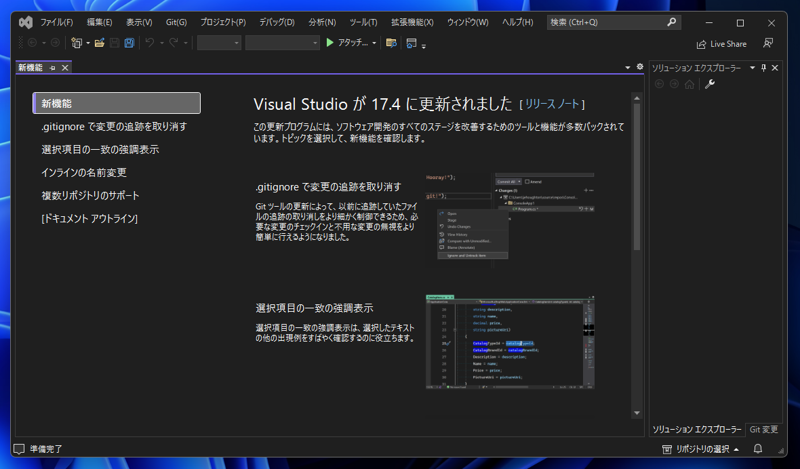Switch to the ソリューション エクスプローラー bottom tab

coord(696,430)
